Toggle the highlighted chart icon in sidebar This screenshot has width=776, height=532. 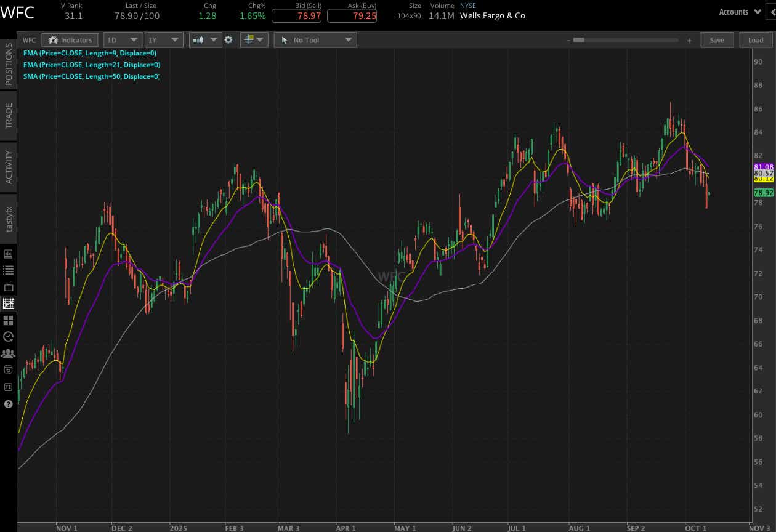point(8,304)
